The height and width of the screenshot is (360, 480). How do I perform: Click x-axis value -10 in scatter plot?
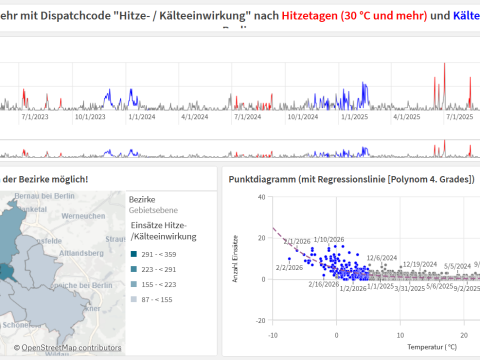tap(273, 335)
